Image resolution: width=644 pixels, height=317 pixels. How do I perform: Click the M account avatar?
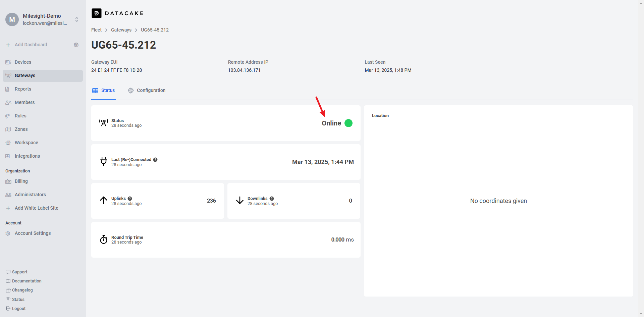coord(12,19)
